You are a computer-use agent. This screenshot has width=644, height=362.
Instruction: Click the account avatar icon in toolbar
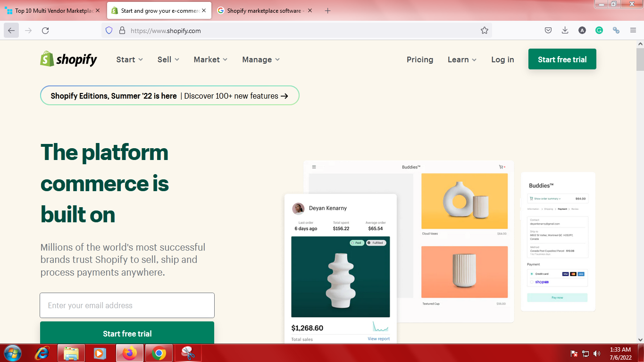[582, 31]
